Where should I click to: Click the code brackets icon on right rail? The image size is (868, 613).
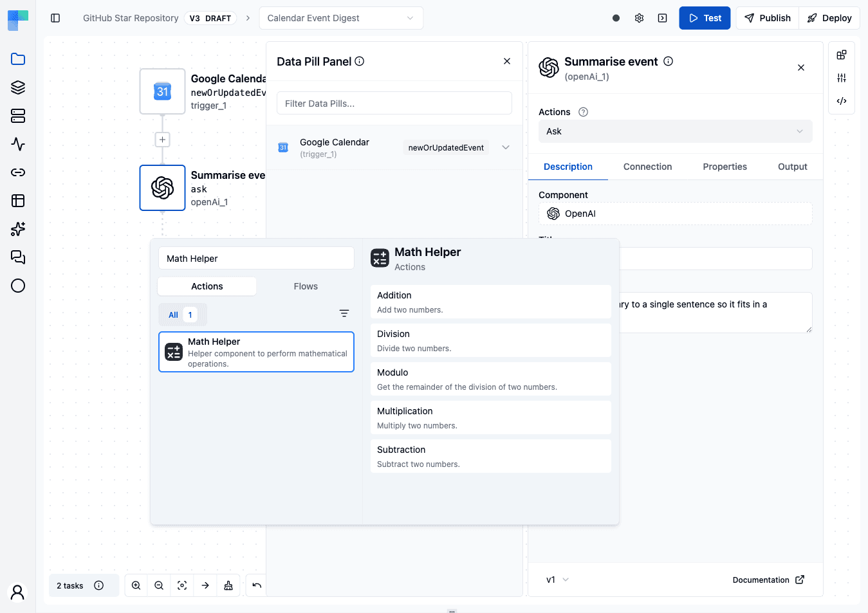point(842,101)
